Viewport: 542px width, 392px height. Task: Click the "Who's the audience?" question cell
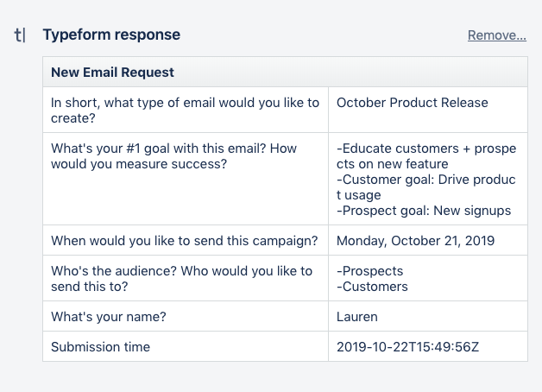181,278
